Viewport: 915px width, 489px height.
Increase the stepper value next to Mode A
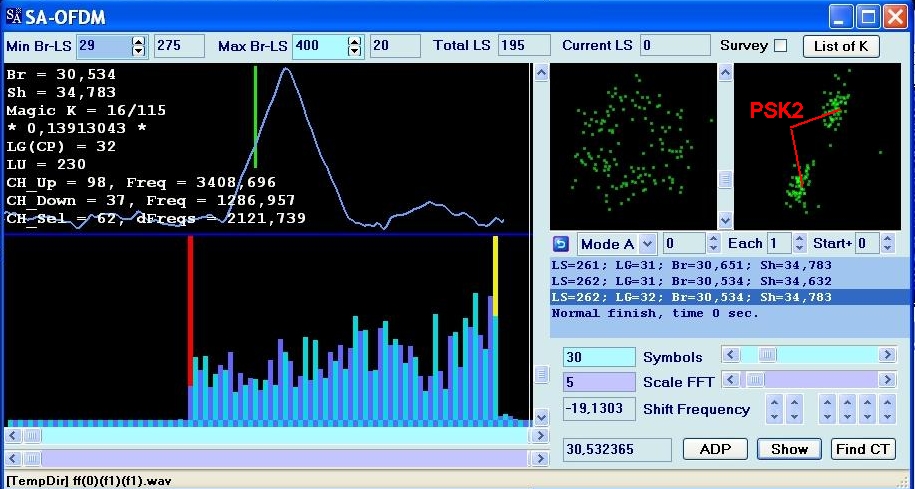[x=714, y=239]
